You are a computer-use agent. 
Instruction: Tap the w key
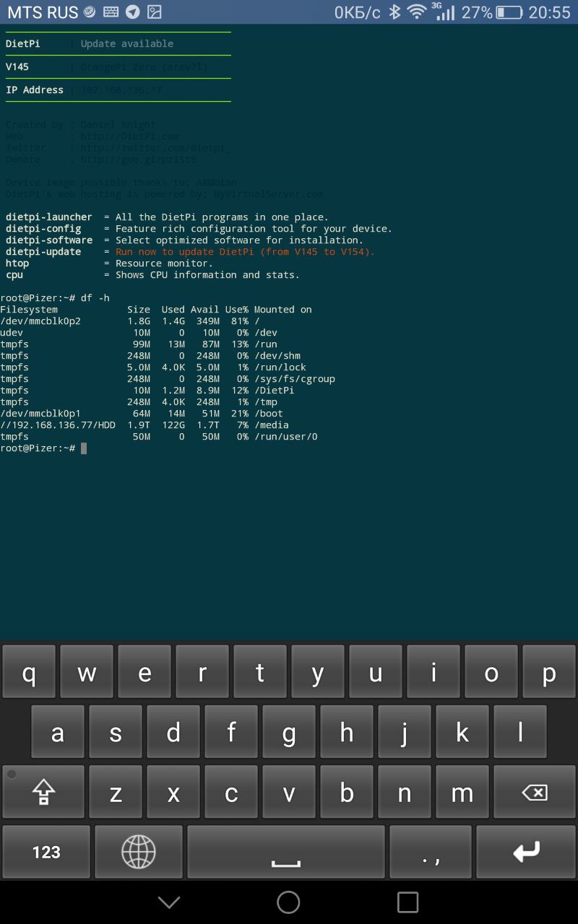87,672
